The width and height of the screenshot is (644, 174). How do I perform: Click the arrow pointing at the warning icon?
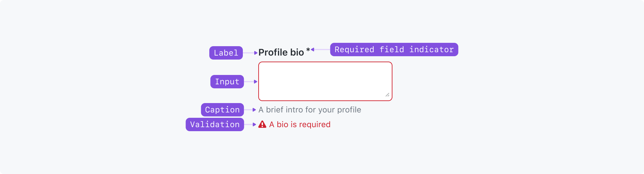pyautogui.click(x=254, y=124)
